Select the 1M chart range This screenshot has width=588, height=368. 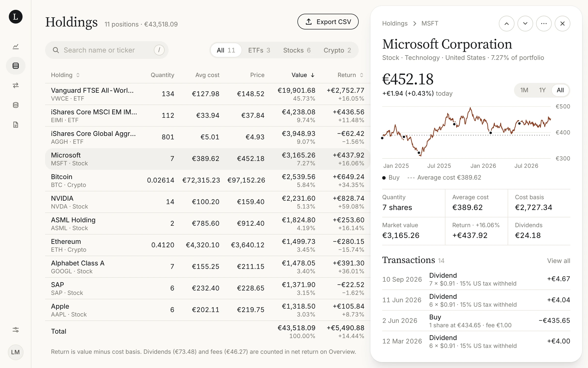524,90
